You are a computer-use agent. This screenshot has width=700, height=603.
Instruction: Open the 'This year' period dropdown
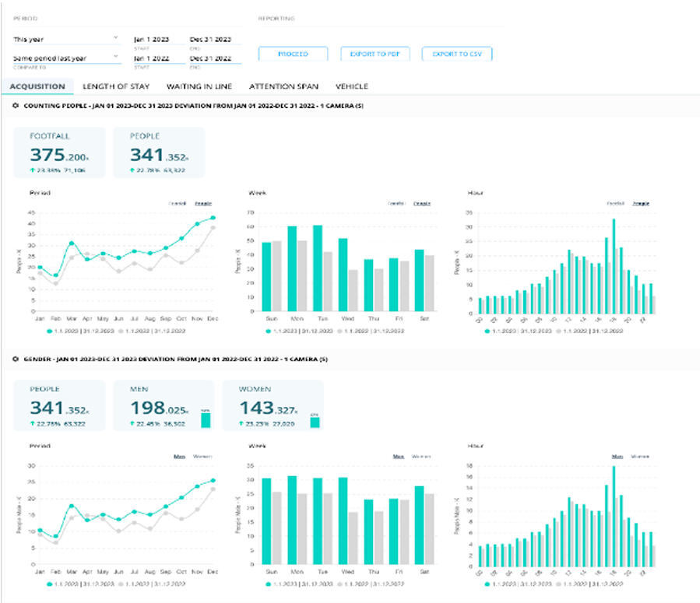(67, 39)
